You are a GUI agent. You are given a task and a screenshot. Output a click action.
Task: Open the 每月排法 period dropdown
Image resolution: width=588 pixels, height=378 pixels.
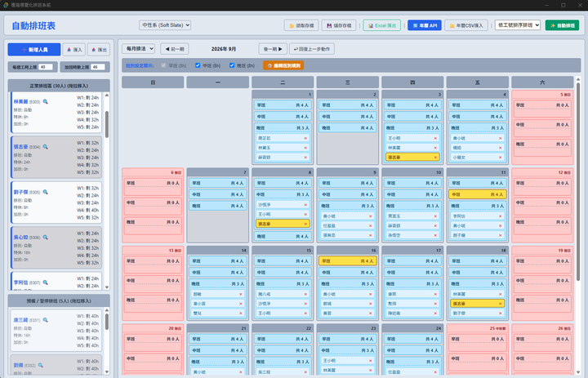click(x=138, y=49)
